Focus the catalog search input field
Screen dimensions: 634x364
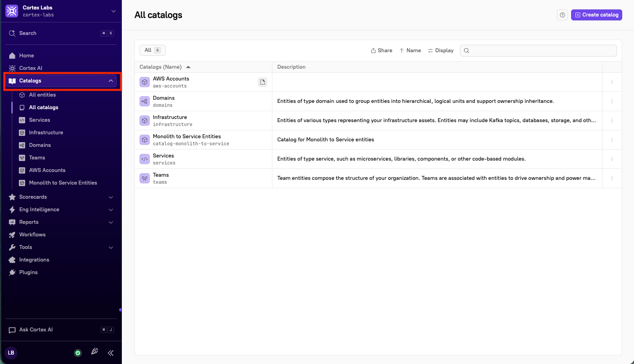pyautogui.click(x=538, y=51)
